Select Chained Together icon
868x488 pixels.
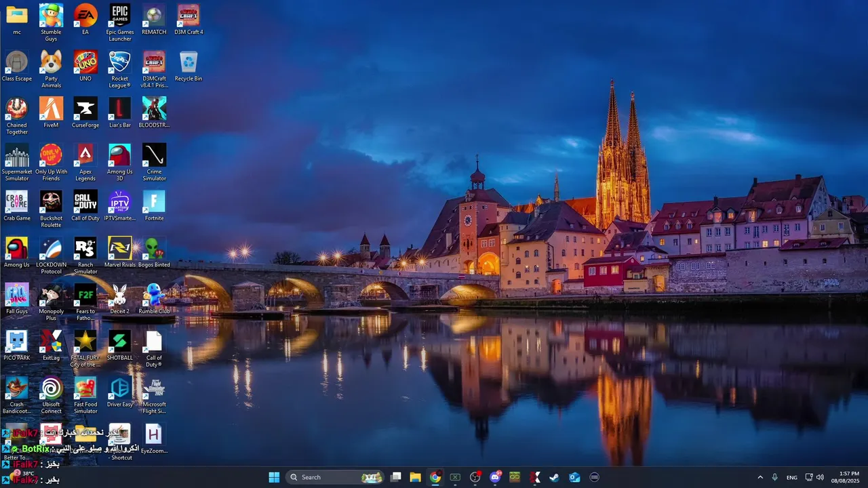pos(17,116)
